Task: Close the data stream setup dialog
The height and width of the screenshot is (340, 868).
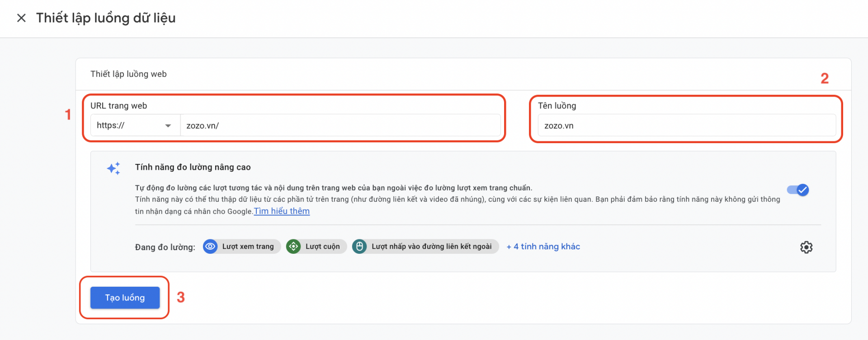Action: (x=21, y=18)
